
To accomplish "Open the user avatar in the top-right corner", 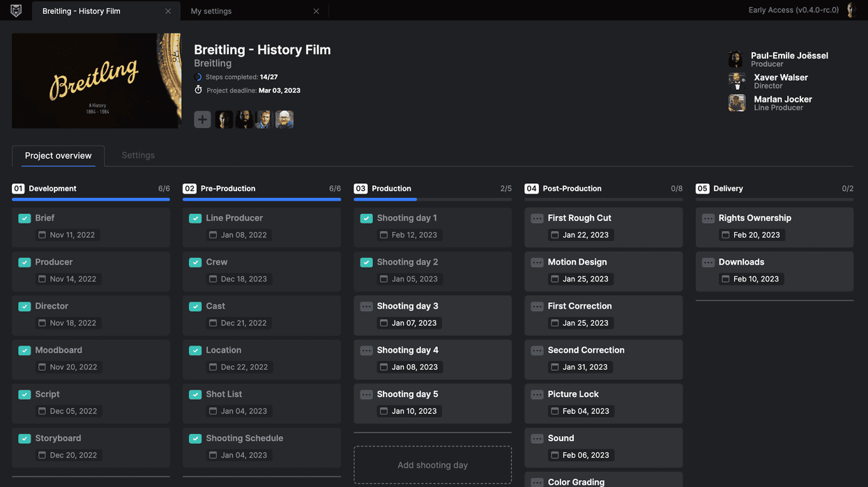I will [850, 10].
